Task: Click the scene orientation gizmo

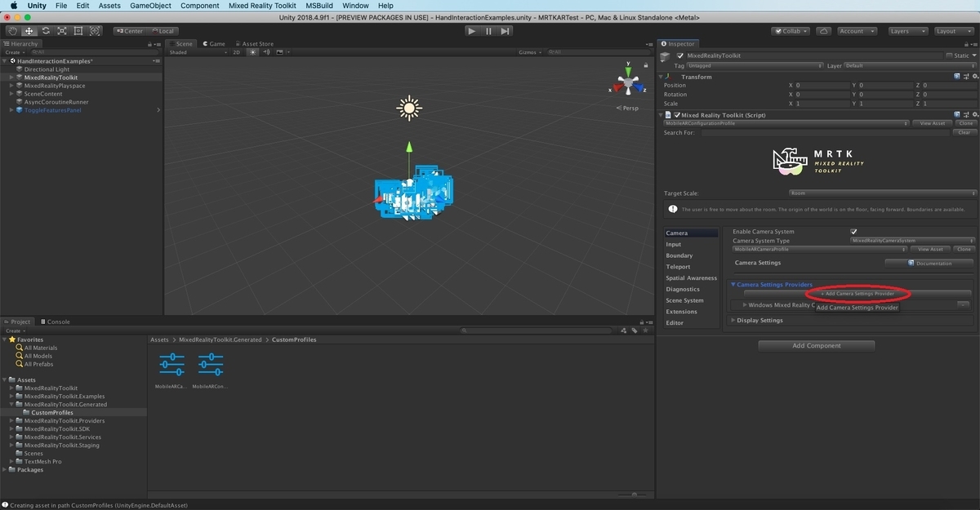Action: (628, 84)
